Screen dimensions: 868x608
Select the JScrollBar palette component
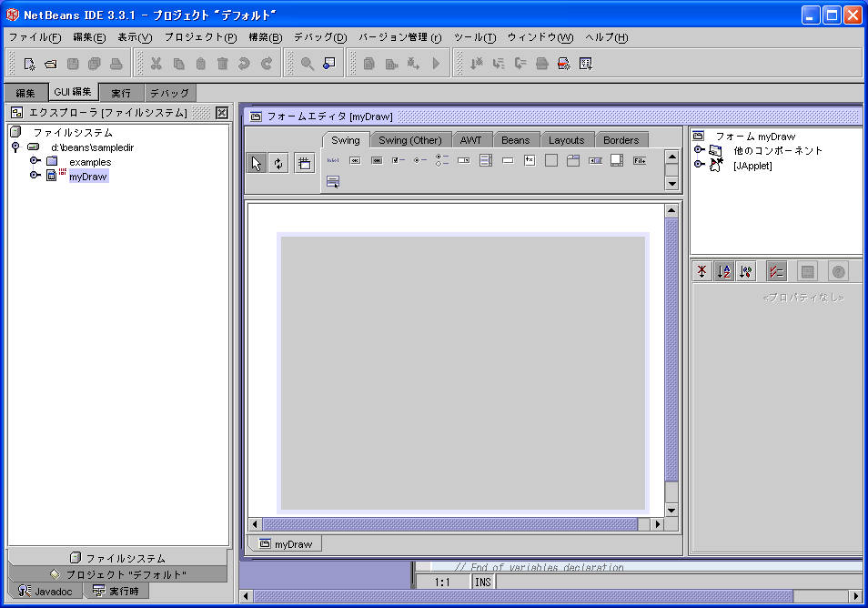point(595,160)
